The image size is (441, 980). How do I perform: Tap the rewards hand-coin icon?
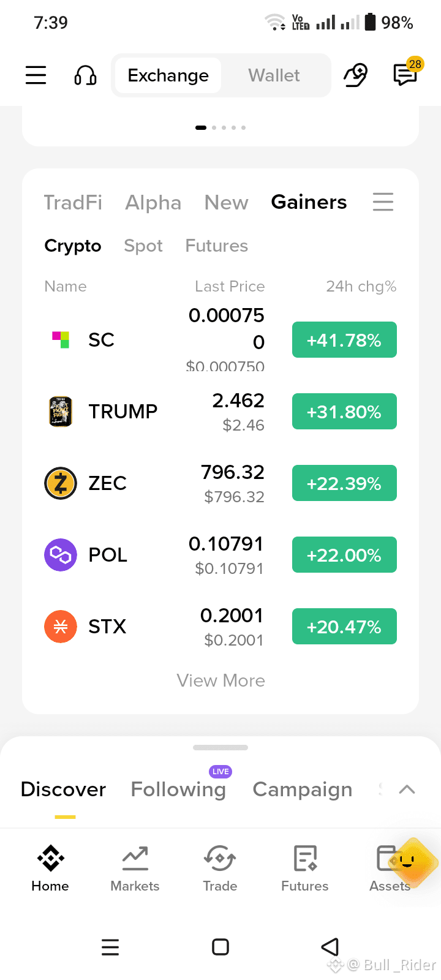click(355, 75)
